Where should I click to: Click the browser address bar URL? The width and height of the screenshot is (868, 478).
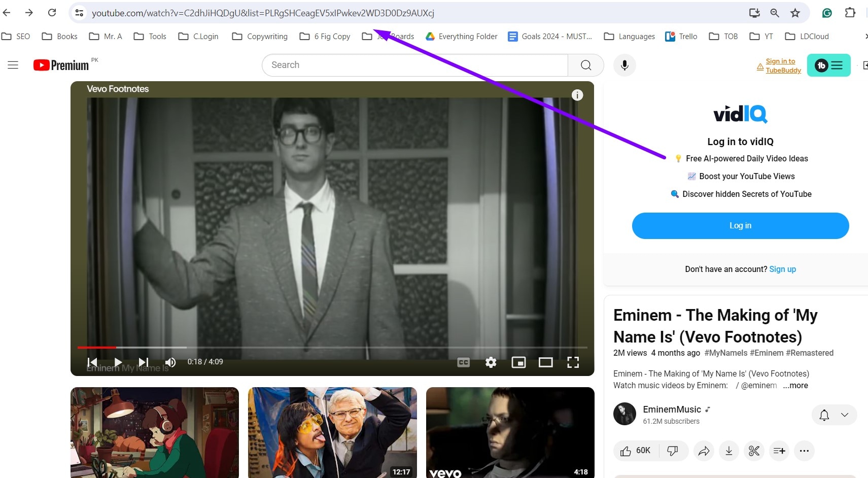(263, 13)
